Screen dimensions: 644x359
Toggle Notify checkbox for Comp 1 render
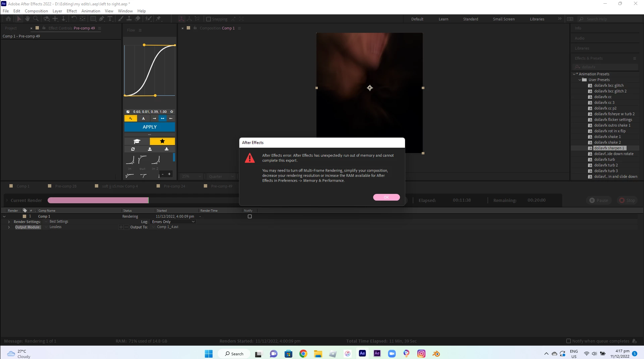(250, 216)
